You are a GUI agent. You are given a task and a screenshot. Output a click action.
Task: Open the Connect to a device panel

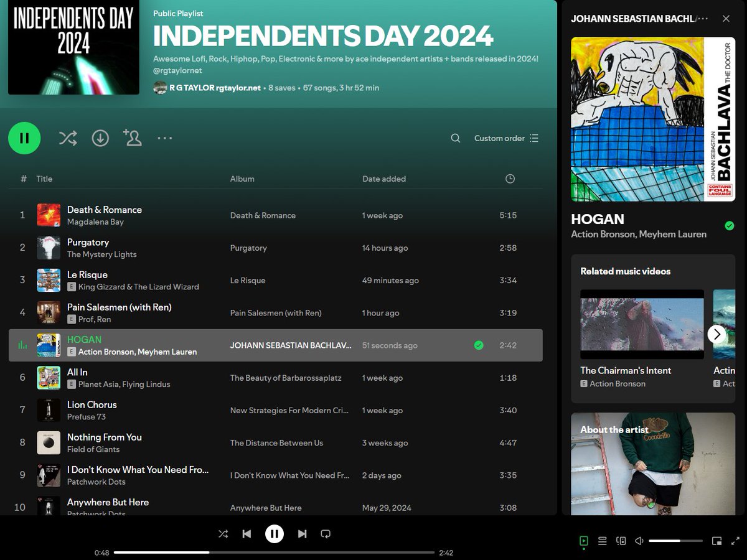tap(621, 541)
